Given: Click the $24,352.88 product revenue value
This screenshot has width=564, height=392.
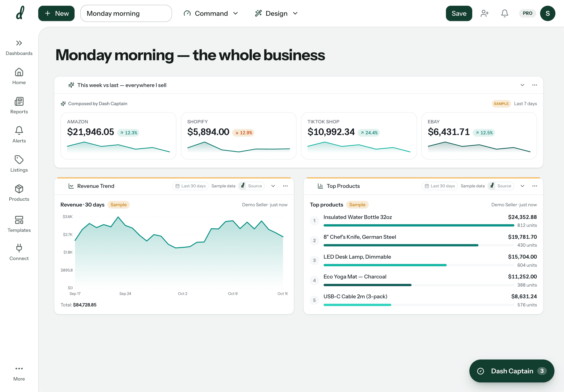Looking at the screenshot, I should [x=522, y=217].
